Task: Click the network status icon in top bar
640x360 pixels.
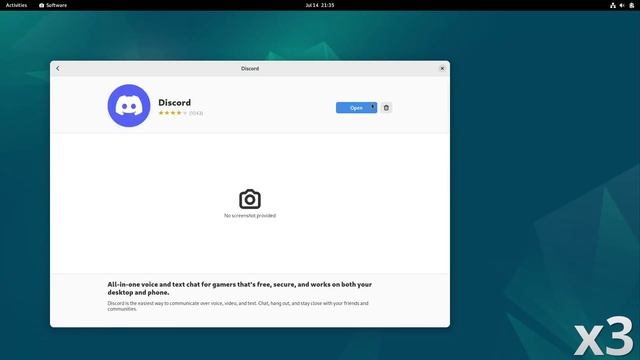Action: click(x=613, y=5)
